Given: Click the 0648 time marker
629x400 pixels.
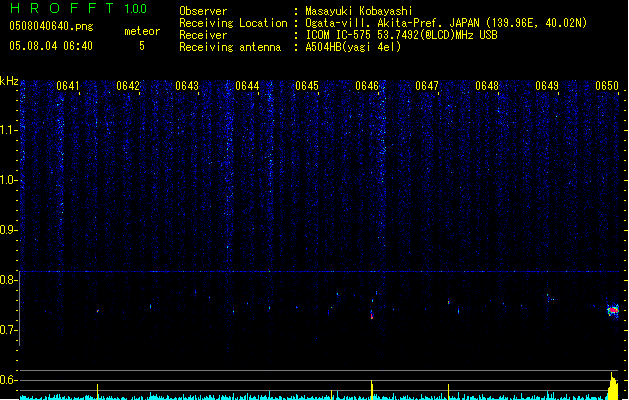Looking at the screenshot, I should [x=487, y=86].
